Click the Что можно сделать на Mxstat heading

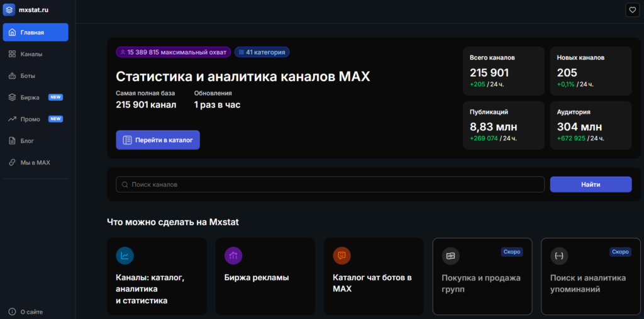[173, 222]
